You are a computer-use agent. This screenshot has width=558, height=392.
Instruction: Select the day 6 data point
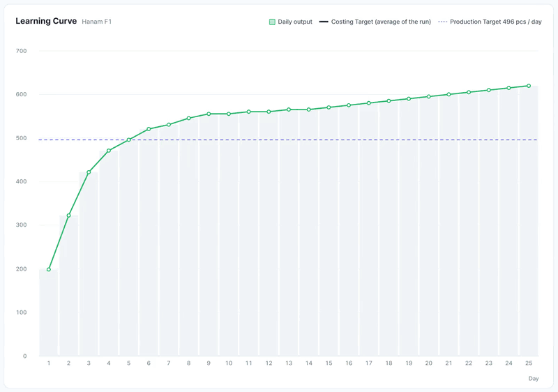(149, 129)
